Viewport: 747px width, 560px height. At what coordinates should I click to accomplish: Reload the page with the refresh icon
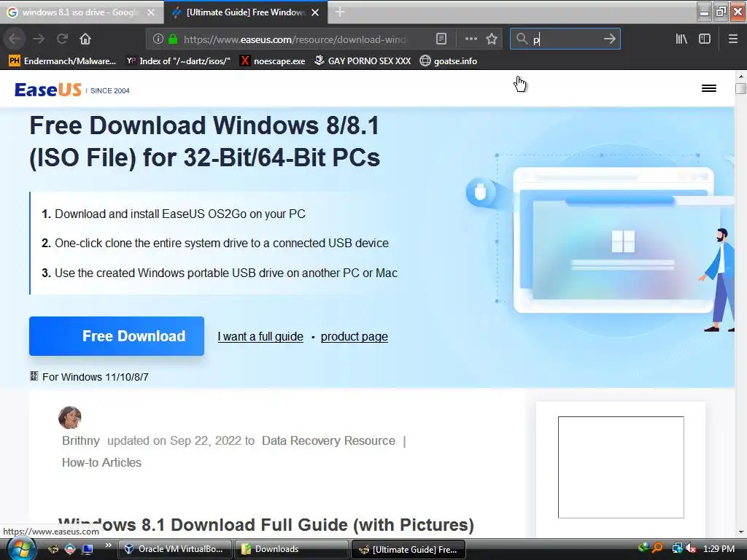[62, 39]
